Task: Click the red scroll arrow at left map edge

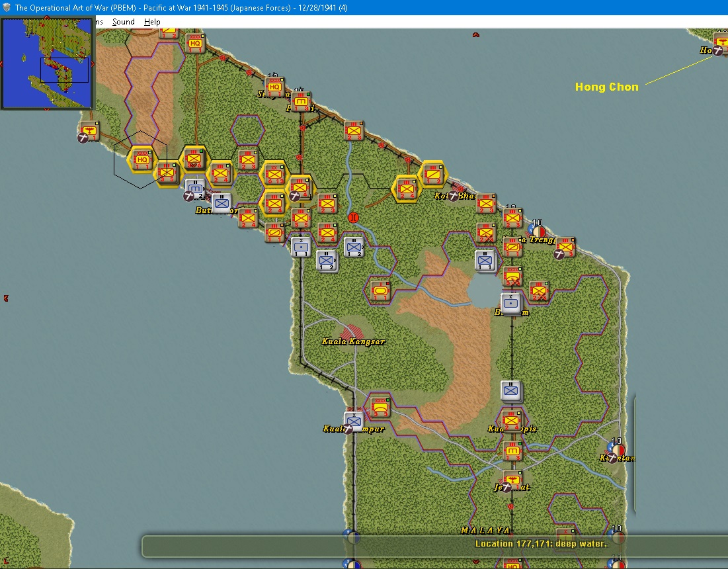Action: click(x=5, y=298)
